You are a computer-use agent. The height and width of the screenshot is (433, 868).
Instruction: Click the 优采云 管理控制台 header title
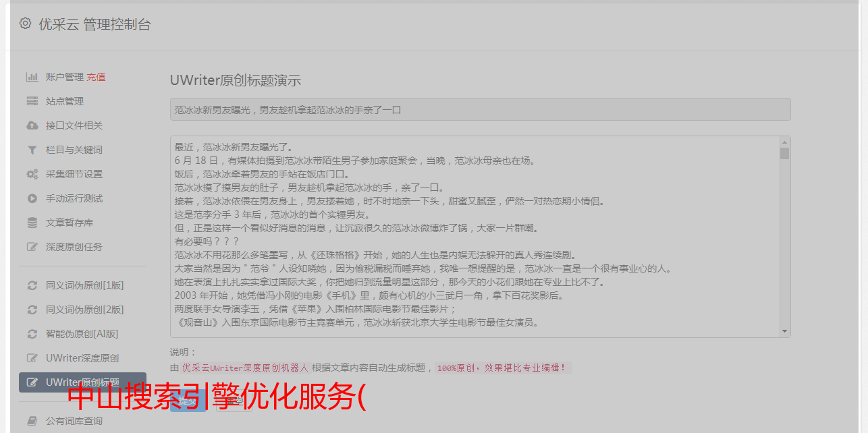pos(94,24)
